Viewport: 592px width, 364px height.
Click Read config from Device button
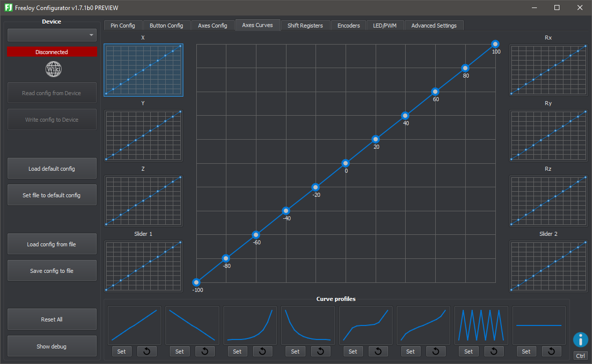pos(52,93)
